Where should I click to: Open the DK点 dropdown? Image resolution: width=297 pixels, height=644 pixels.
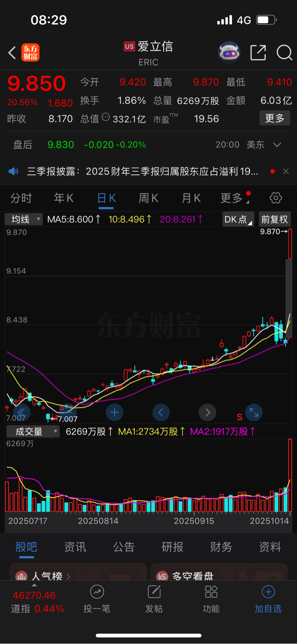click(238, 219)
